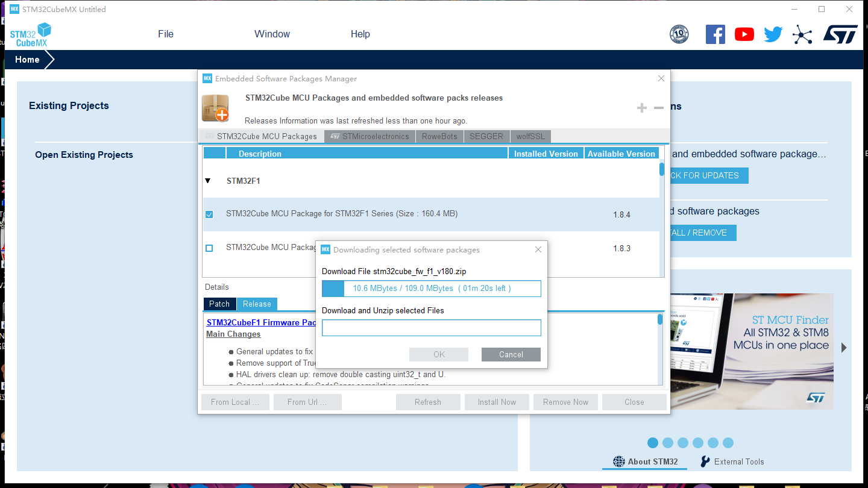Switch to the SEGGER tab
Screen dimensions: 868x488
coord(486,136)
